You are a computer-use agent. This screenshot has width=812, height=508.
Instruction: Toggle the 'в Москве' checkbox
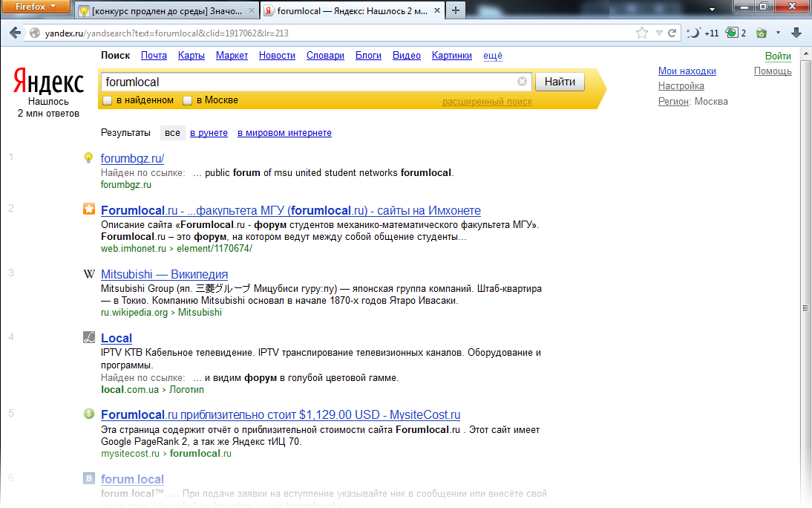point(188,100)
